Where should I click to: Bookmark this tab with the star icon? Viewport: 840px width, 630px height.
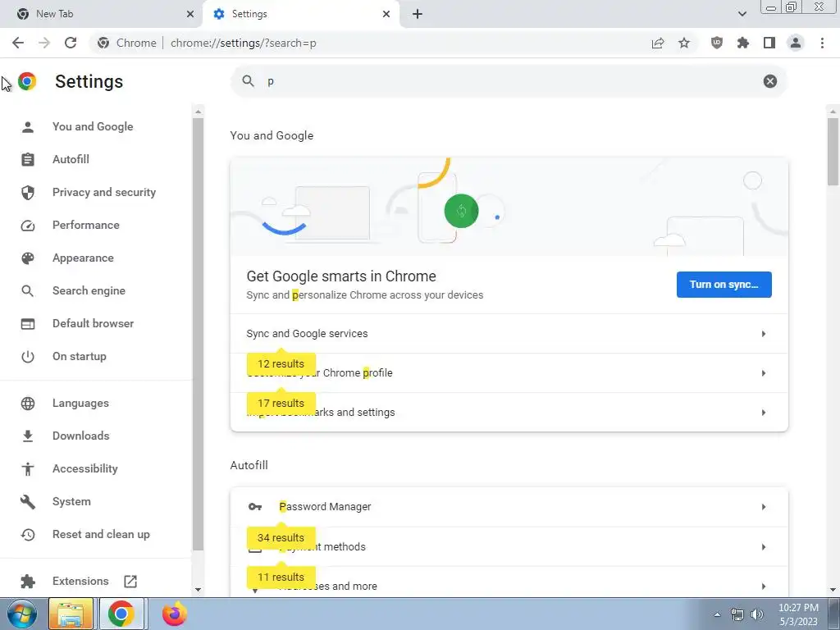click(x=684, y=43)
